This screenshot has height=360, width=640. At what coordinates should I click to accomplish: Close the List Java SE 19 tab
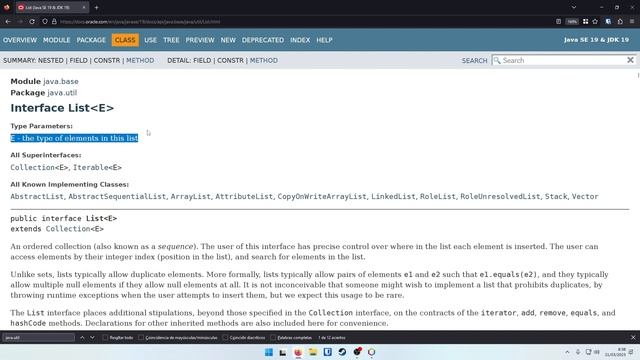(84, 7)
